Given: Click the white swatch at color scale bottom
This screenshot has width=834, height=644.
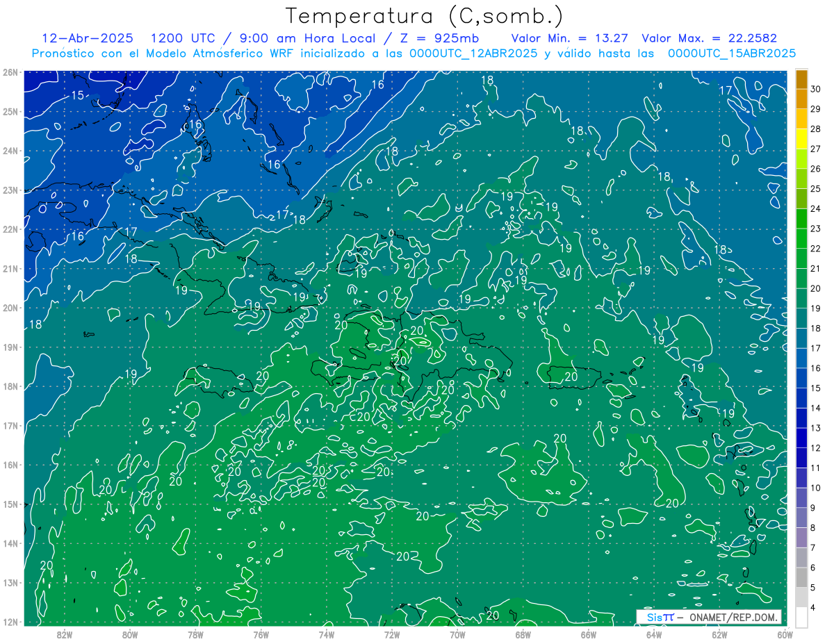Looking at the screenshot, I should coord(801,617).
